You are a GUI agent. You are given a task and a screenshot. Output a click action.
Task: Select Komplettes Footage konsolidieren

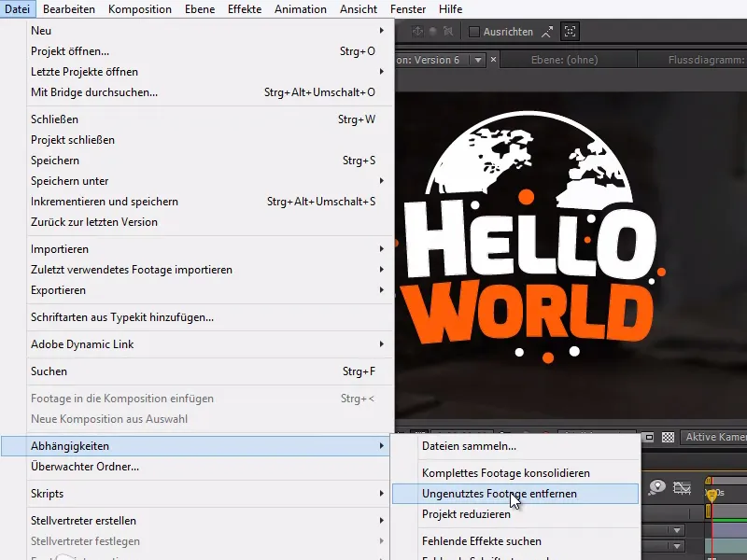coord(515,473)
